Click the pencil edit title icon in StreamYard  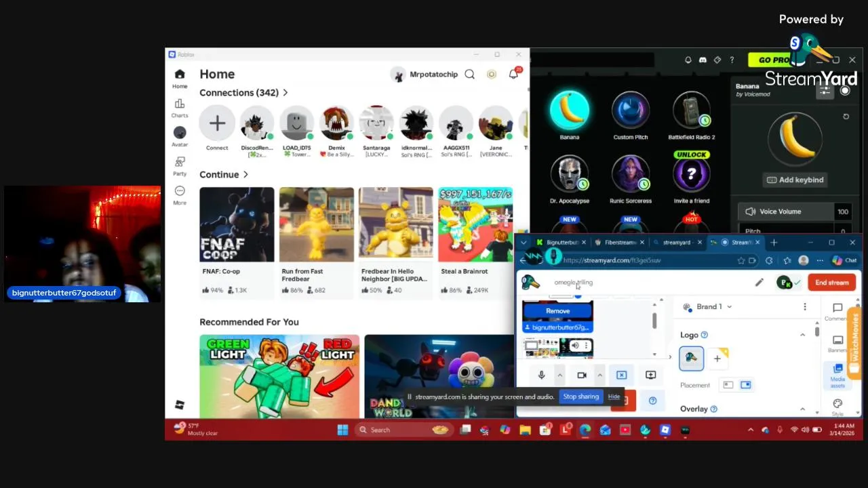point(759,283)
